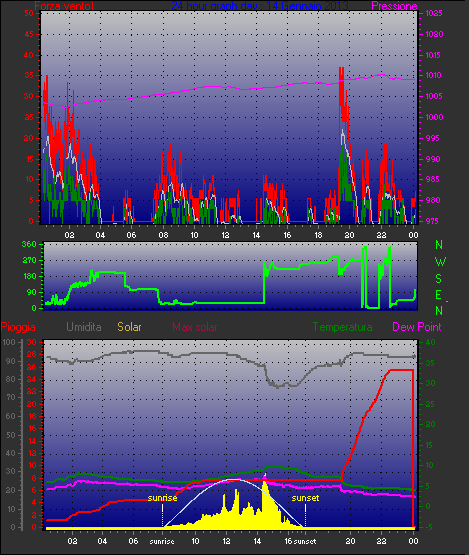
Task: Click the 'S' south wind direction label
Action: tap(439, 279)
